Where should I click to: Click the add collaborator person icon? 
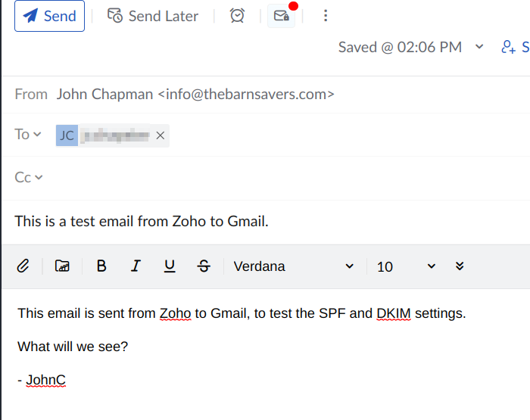click(508, 47)
